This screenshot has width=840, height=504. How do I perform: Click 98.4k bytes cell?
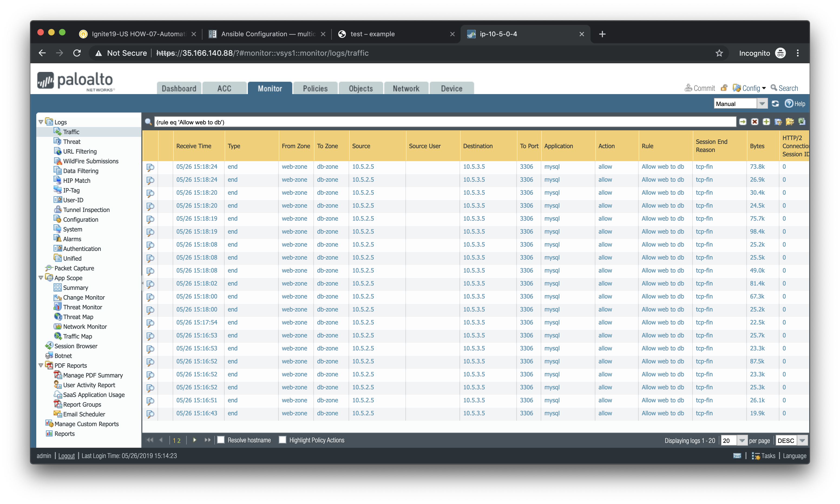pos(757,232)
